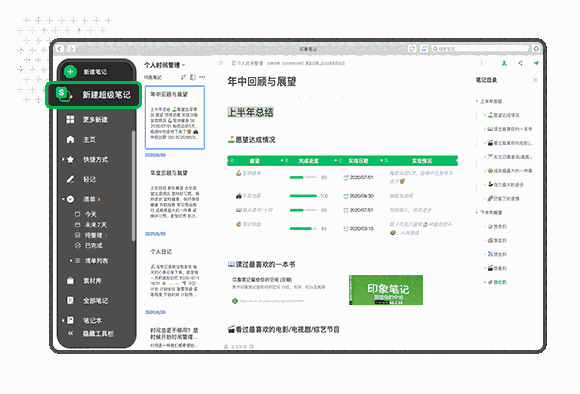The width and height of the screenshot is (580, 394).
Task: Expand the 快捷方式 arrow in sidebar
Action: click(x=63, y=159)
